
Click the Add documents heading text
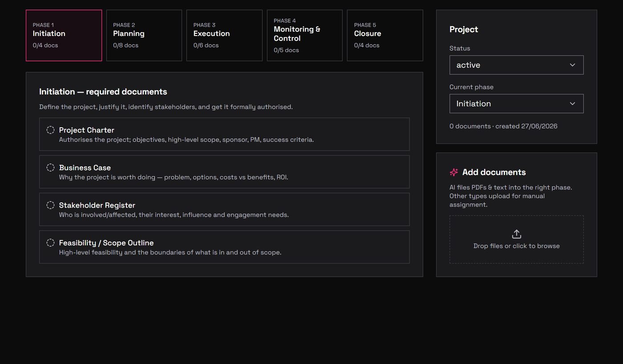[494, 172]
